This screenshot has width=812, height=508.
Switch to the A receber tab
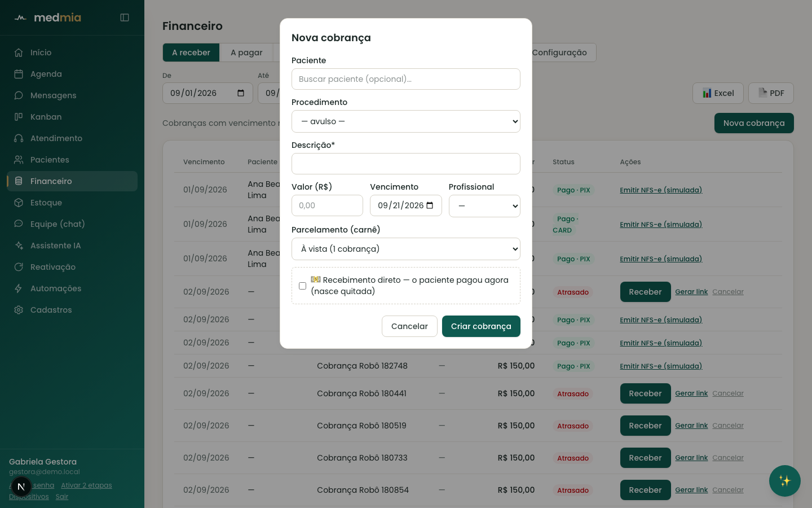[191, 52]
